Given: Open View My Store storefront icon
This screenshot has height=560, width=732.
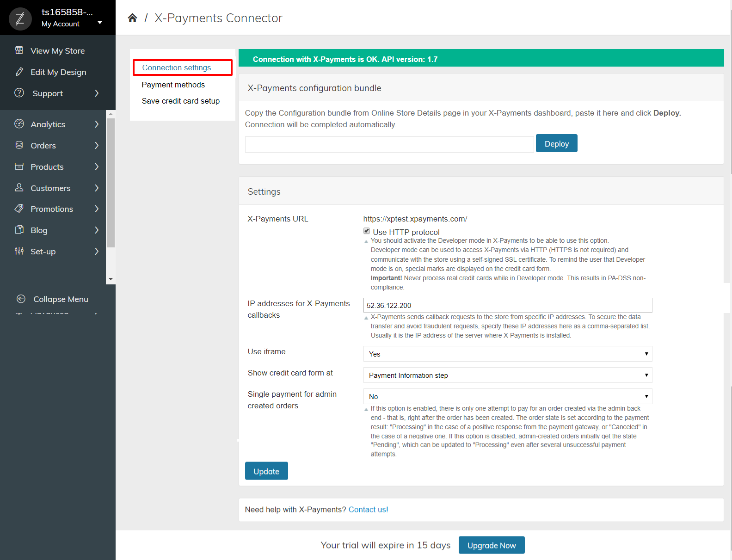Looking at the screenshot, I should 19,50.
